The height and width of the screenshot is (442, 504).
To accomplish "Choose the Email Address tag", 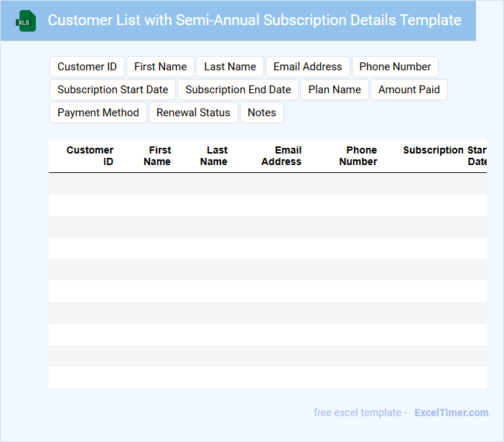I will point(307,67).
